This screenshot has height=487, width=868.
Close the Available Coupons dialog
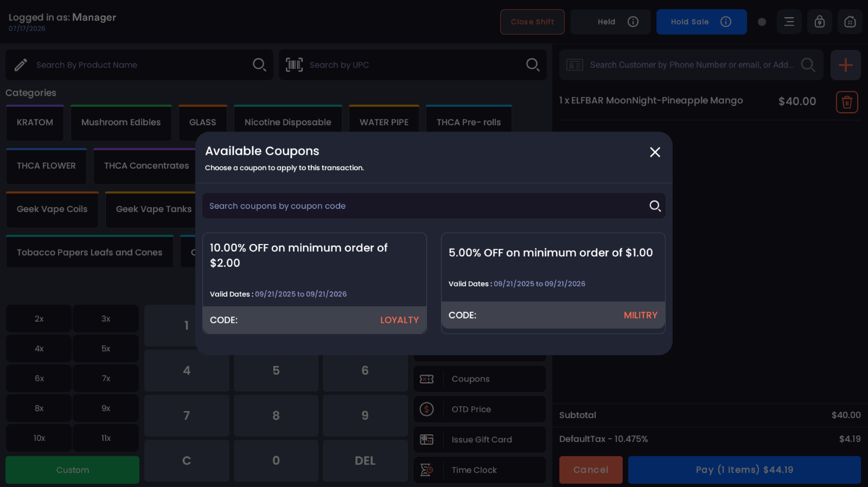click(655, 152)
